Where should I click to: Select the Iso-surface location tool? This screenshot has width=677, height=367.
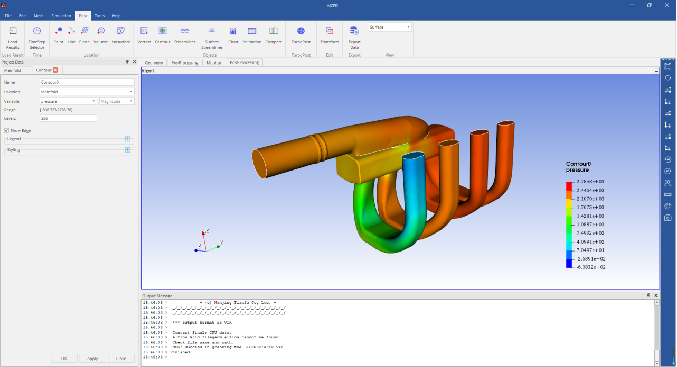pyautogui.click(x=101, y=35)
